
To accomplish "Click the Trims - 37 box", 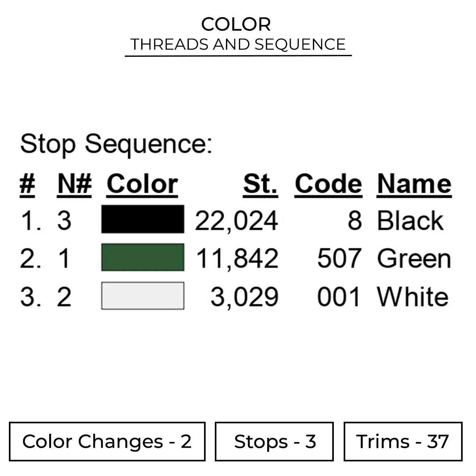I will point(403,441).
